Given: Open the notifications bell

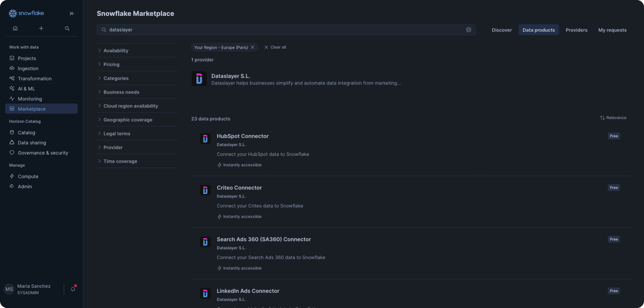Looking at the screenshot, I should [73, 289].
